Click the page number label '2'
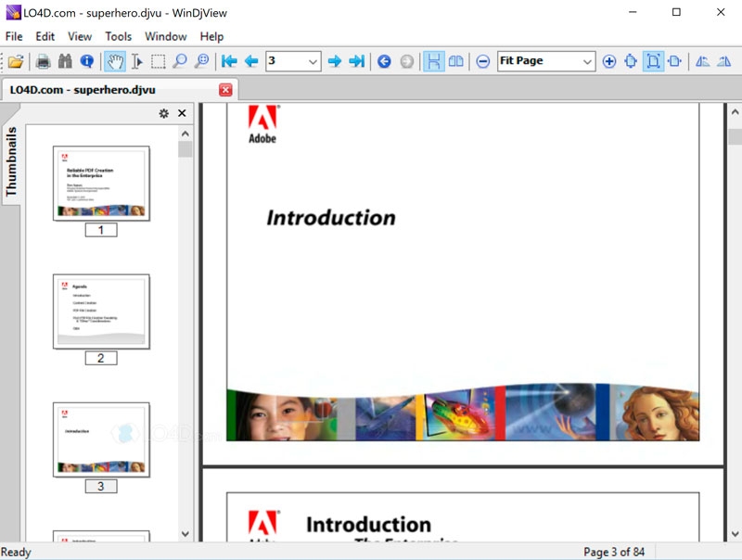This screenshot has width=742, height=560. point(101,358)
